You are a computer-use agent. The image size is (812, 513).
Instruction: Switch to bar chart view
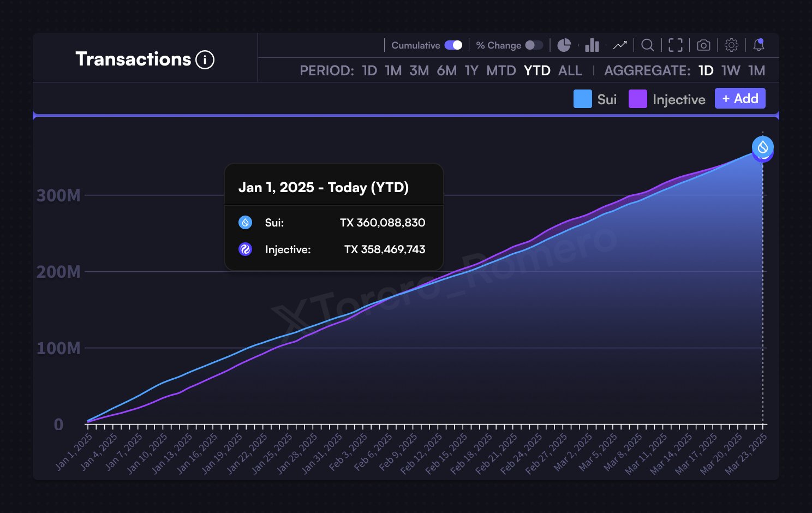pos(592,45)
